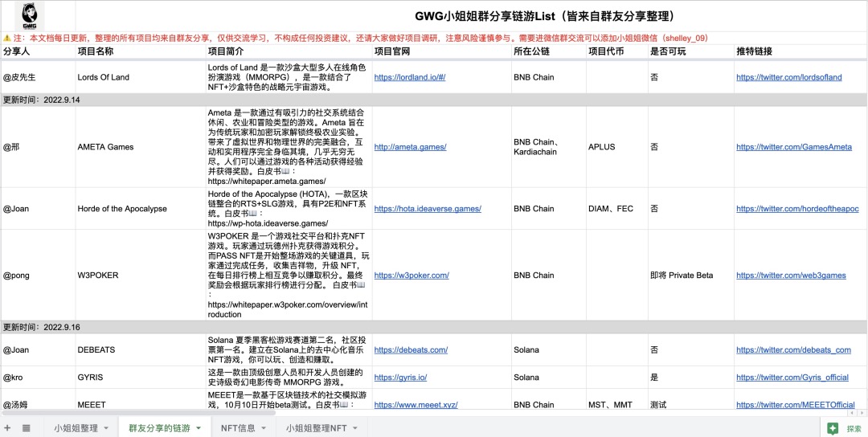Select the Lords Of Land name cell
The height and width of the screenshot is (437, 868).
[x=141, y=77]
